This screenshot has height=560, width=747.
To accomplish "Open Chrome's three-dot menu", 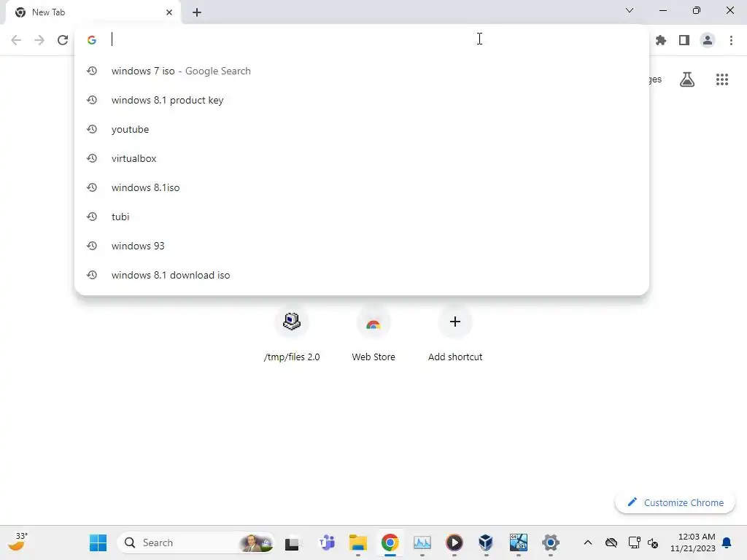I will [x=731, y=40].
